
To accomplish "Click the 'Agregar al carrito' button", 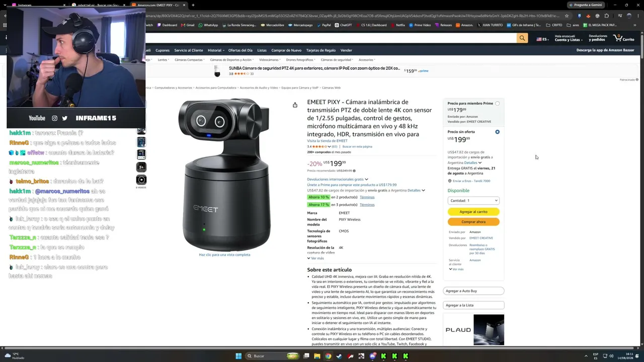I will pos(473,212).
